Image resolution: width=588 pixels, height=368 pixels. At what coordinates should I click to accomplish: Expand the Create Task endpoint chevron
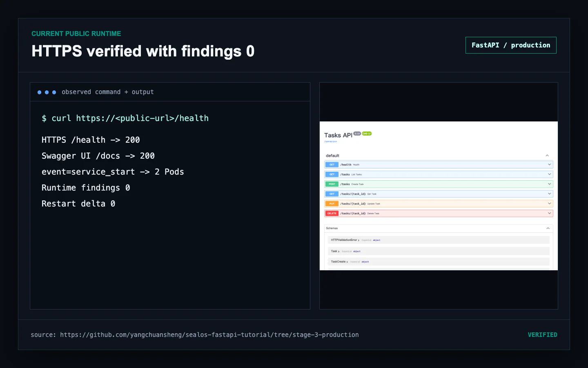click(549, 184)
